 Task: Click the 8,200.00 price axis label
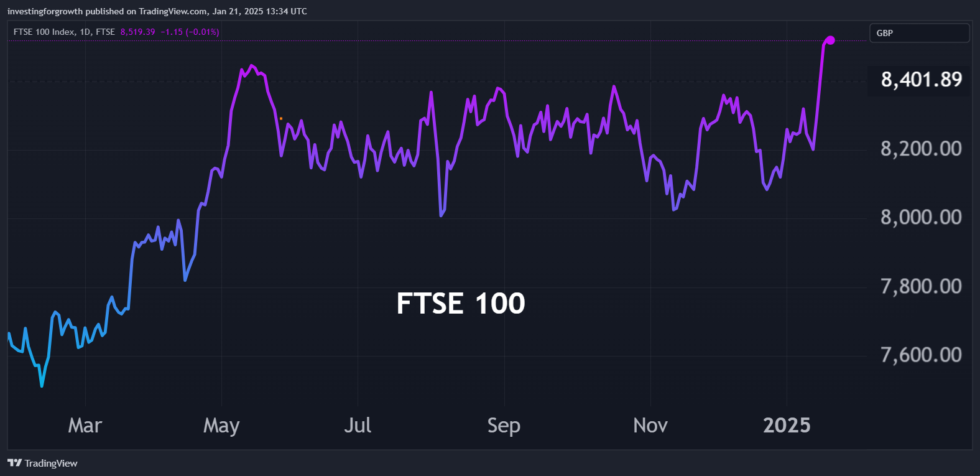point(921,149)
